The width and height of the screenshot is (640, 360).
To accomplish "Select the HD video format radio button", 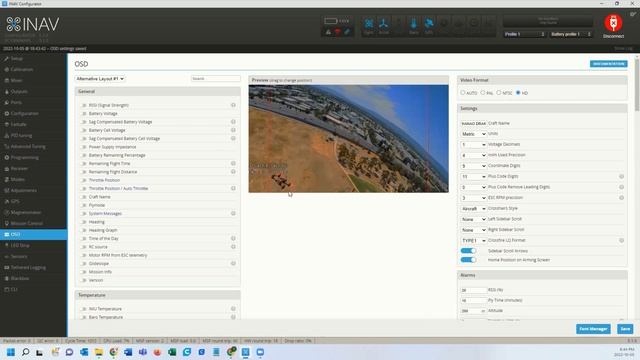I will pyautogui.click(x=518, y=93).
